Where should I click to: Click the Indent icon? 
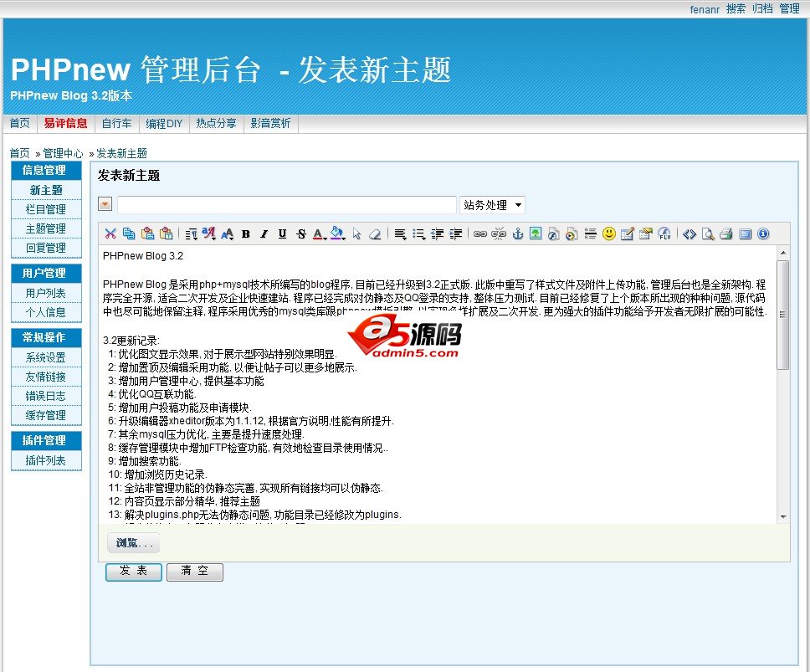pyautogui.click(x=455, y=234)
